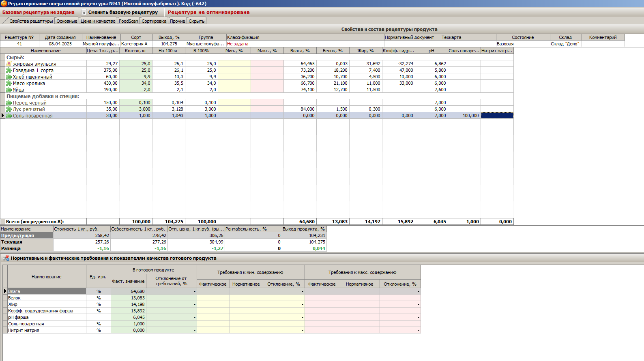This screenshot has height=361, width=644.
Task: Click the ingredient icon beside Мясо кролика
Action: pyautogui.click(x=9, y=83)
